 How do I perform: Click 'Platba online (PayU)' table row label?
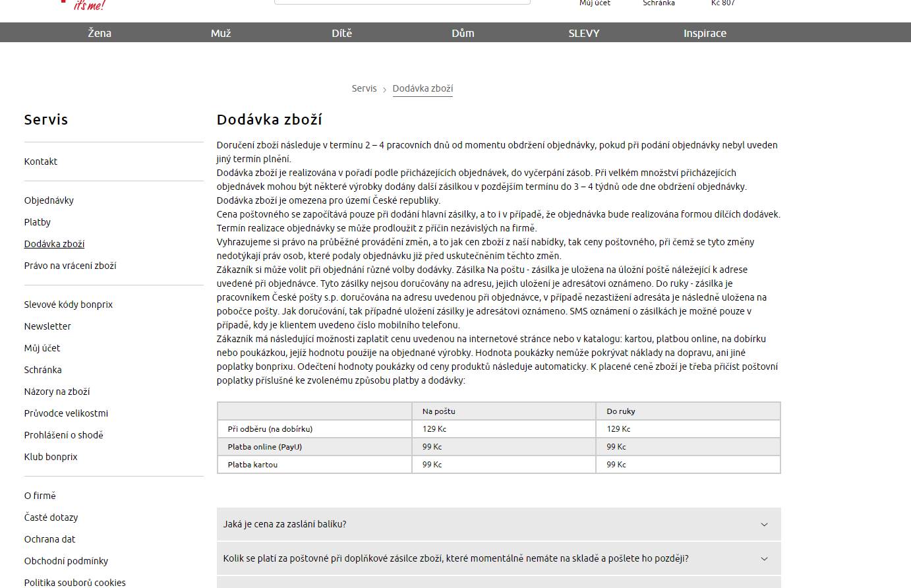[265, 447]
